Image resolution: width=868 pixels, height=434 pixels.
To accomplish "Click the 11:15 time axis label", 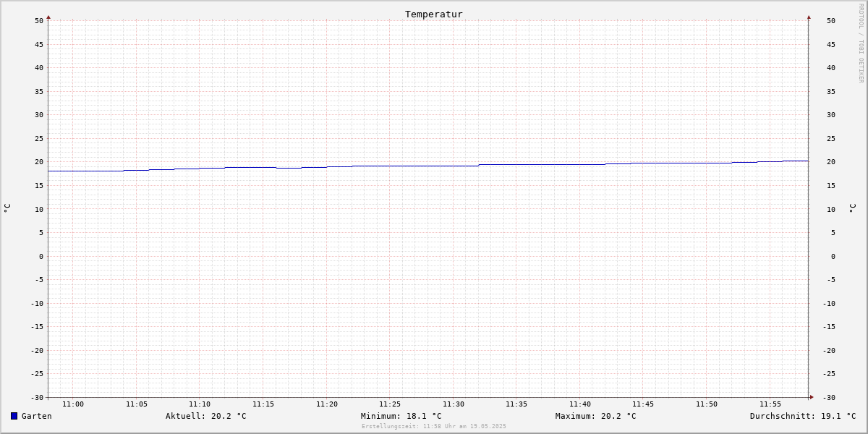I will 263,404.
